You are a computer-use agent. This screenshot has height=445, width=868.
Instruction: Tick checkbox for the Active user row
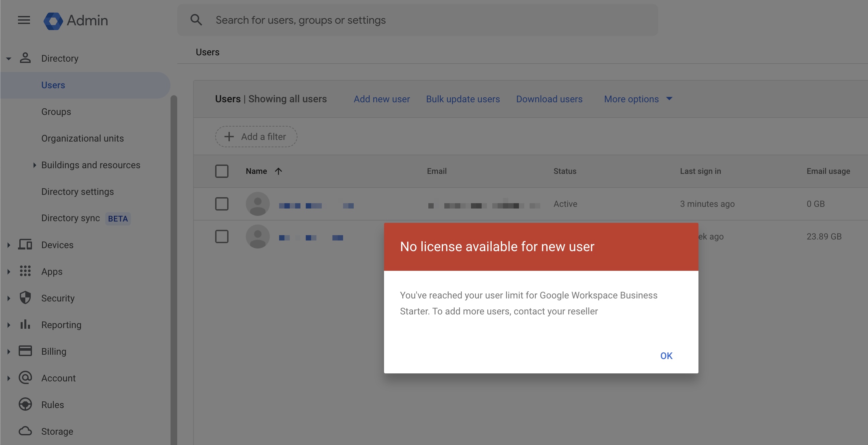pos(222,204)
